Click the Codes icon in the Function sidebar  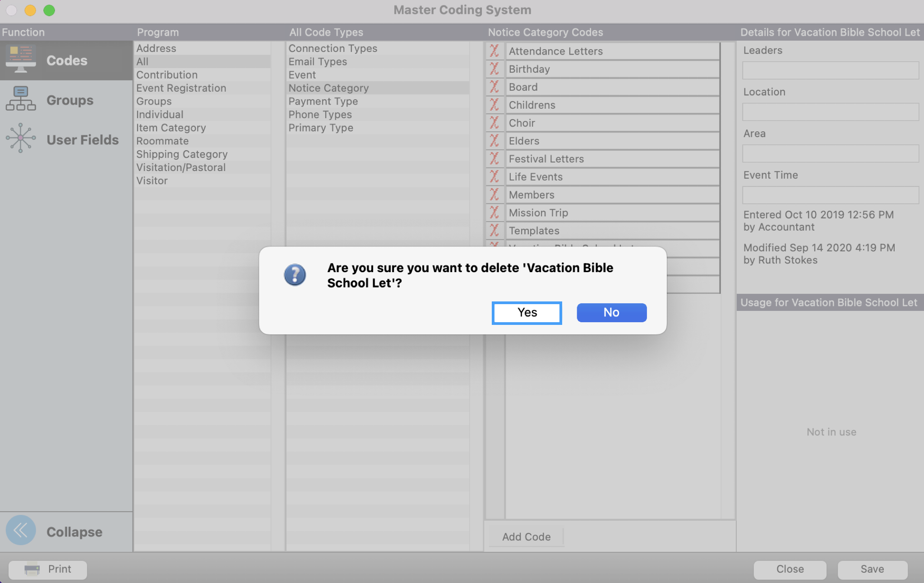coord(20,59)
